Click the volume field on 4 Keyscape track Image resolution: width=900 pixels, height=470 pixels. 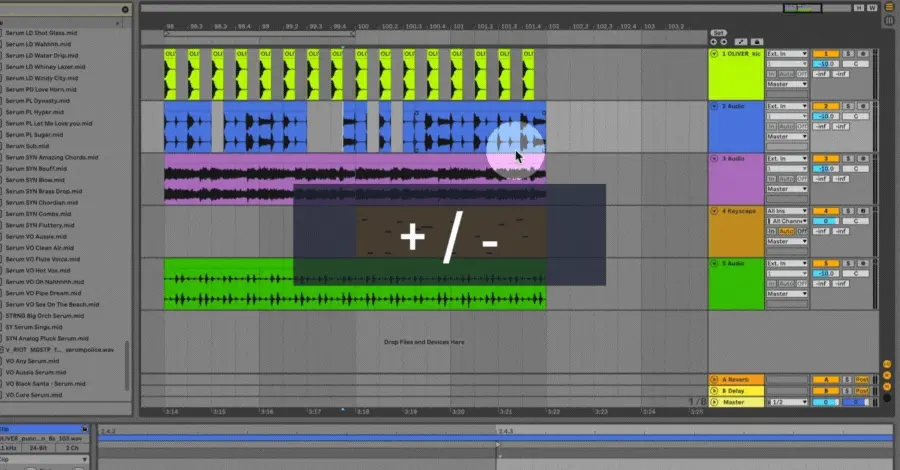point(826,221)
